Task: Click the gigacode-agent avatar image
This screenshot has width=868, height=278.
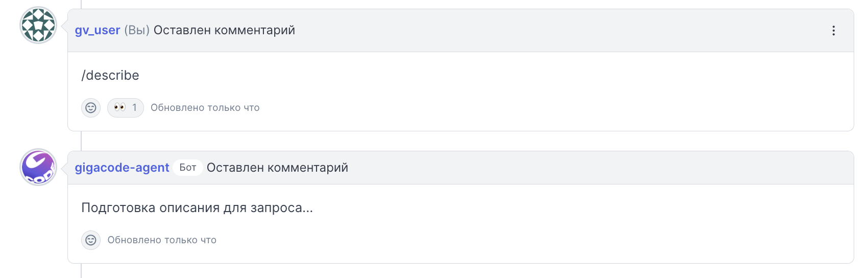Action: [38, 167]
